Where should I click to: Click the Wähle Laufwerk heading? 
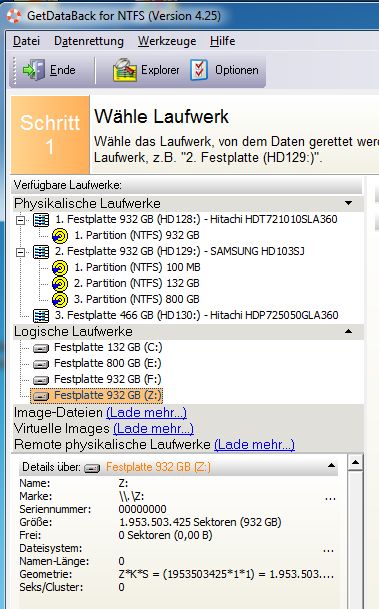coord(162,117)
